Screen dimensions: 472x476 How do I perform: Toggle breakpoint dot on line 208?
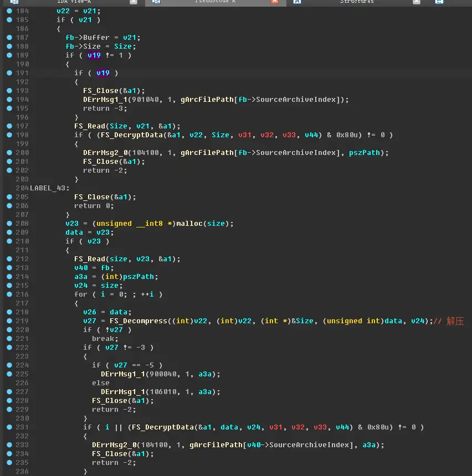(x=9, y=224)
